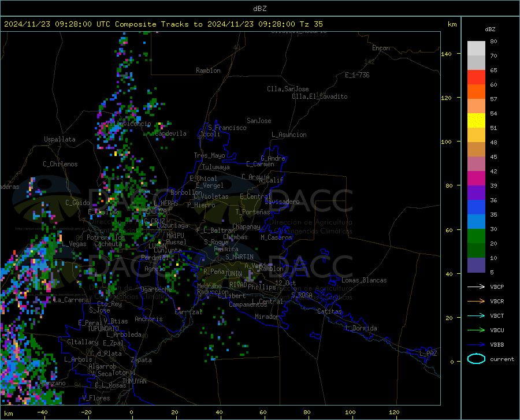The width and height of the screenshot is (520, 420).
Task: Select the blue 35 dBZ color swatch
Action: click(x=476, y=207)
